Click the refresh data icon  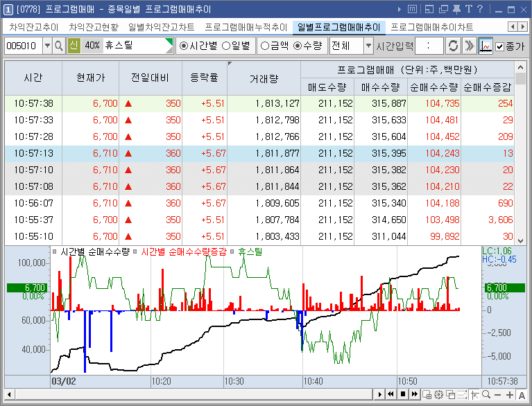pos(453,46)
